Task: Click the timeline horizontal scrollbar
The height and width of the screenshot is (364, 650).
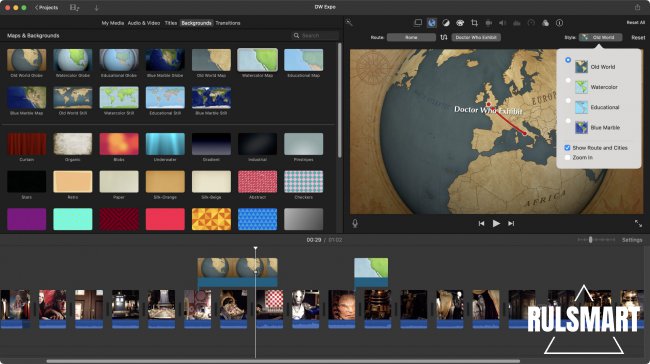Action: [x=283, y=361]
